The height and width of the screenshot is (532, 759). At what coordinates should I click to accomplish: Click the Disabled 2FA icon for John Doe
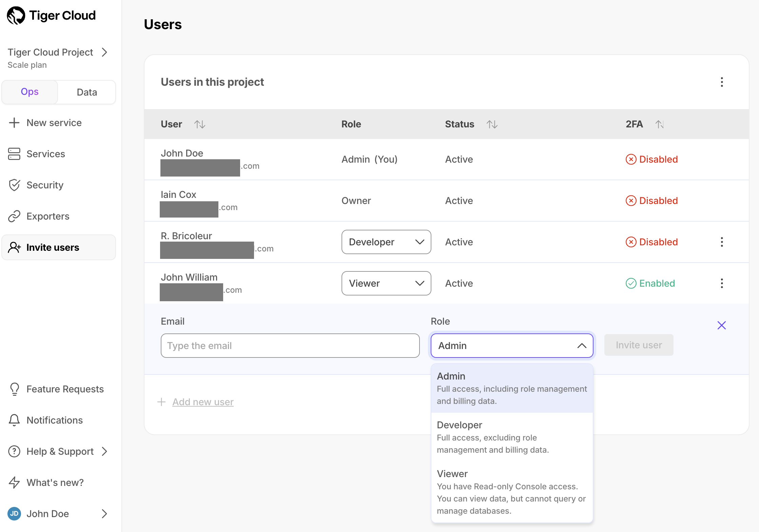point(631,159)
